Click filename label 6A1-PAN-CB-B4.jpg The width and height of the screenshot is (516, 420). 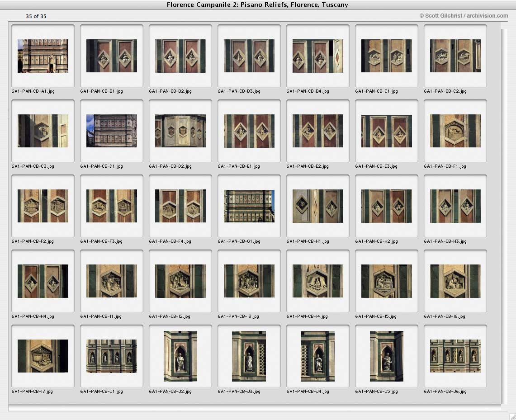[x=308, y=91]
